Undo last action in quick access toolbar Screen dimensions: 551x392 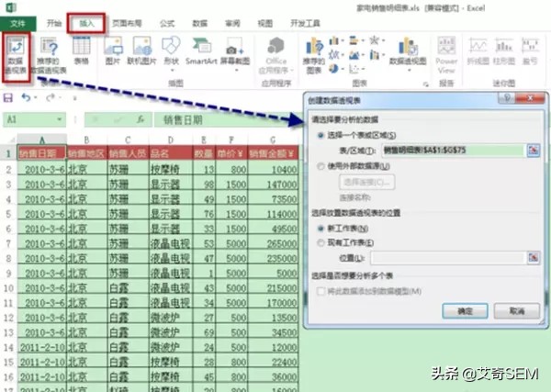point(26,97)
